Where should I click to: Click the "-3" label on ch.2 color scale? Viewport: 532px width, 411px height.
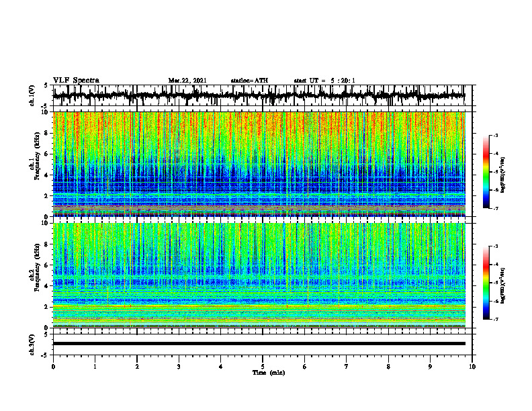point(496,246)
